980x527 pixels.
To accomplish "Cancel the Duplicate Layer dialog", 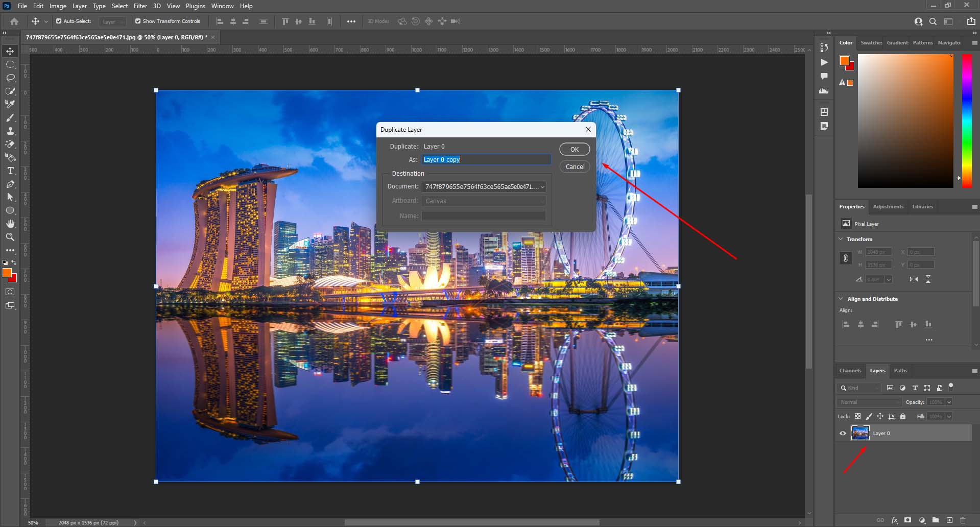I will coord(574,166).
